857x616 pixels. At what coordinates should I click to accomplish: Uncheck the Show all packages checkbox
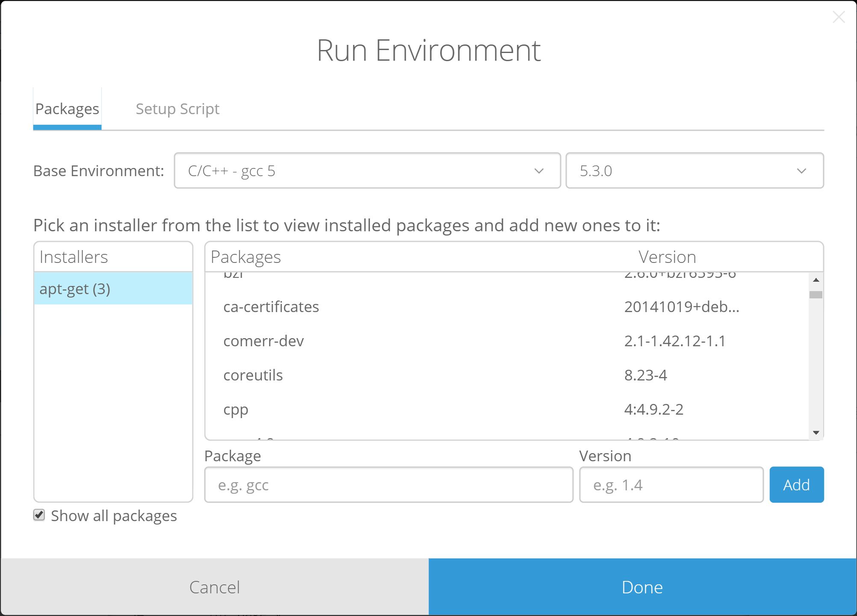pyautogui.click(x=39, y=515)
